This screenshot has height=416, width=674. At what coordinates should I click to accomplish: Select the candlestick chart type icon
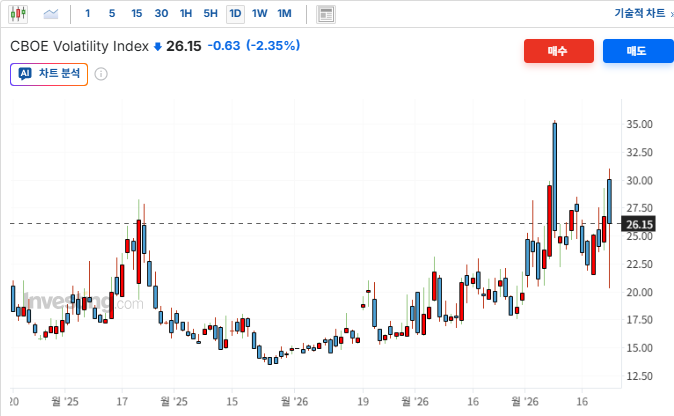(18, 14)
